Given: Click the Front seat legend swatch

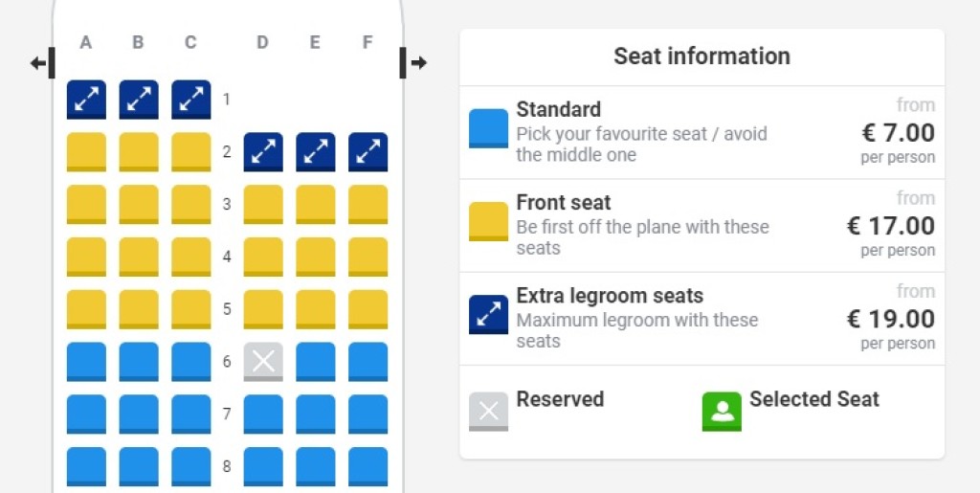Looking at the screenshot, I should 488,222.
